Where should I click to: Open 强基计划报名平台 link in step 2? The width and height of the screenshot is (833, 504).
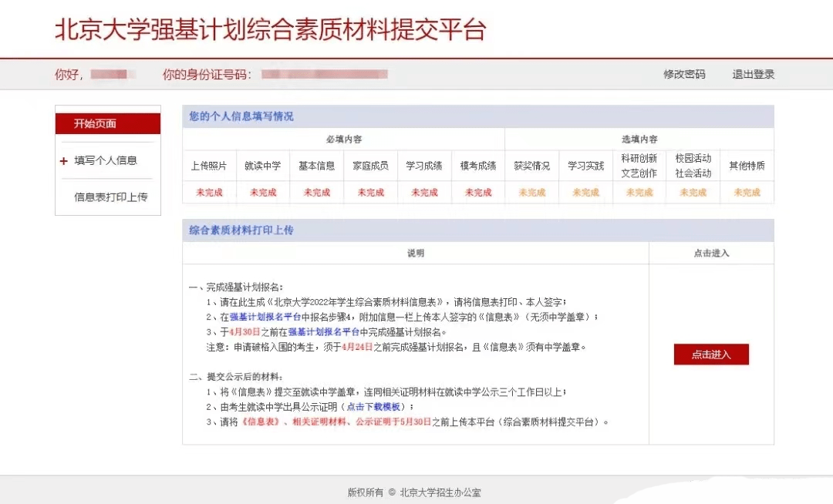(265, 317)
